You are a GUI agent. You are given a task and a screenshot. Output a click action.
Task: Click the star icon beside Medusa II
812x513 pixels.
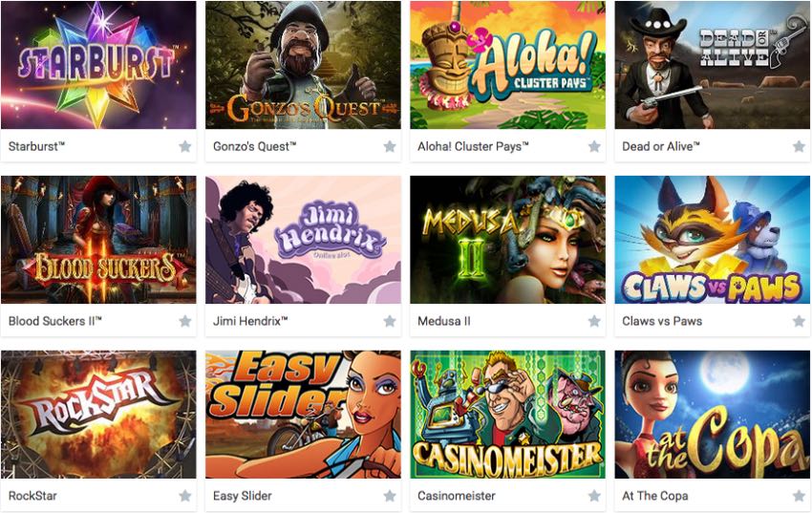pyautogui.click(x=594, y=321)
